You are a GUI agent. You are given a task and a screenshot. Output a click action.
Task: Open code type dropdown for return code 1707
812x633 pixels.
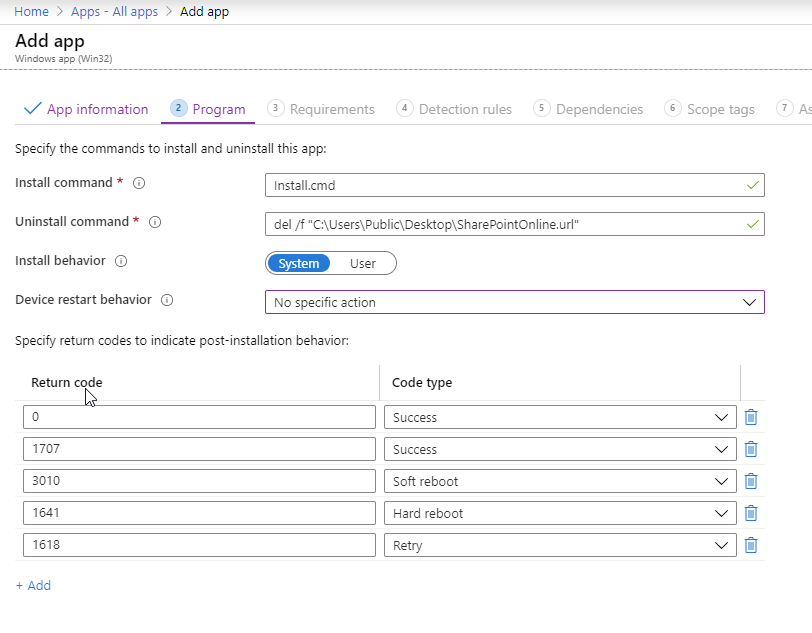(x=560, y=449)
